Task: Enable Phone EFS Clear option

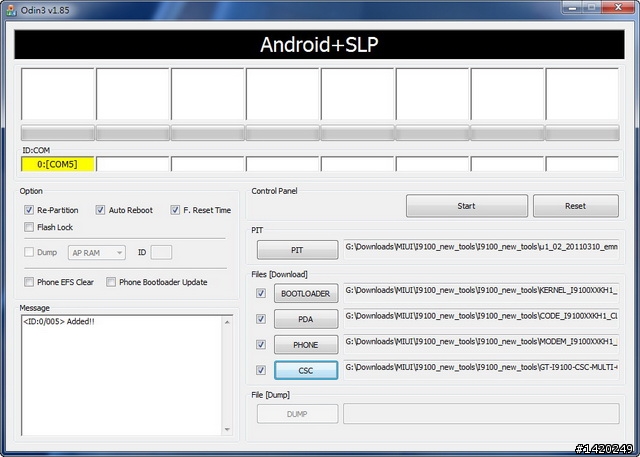Action: [x=29, y=282]
